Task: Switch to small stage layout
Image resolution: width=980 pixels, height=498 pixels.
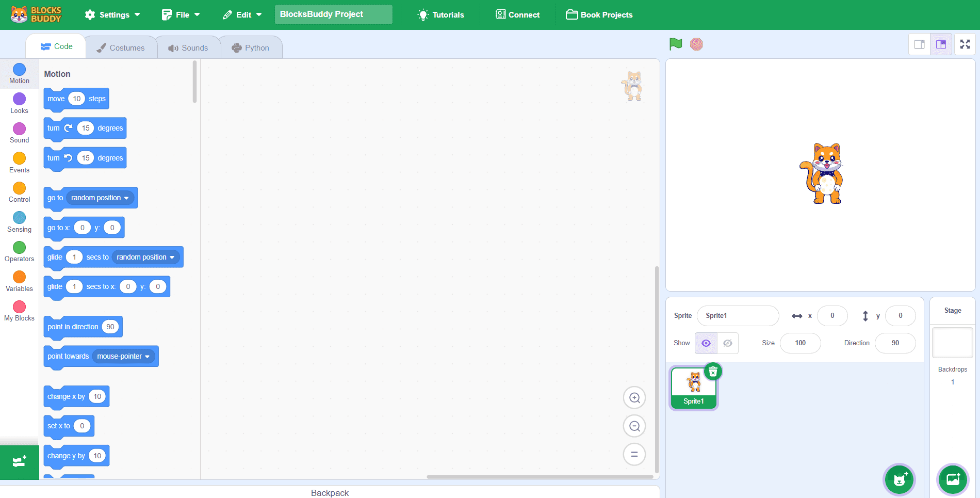Action: [919, 44]
